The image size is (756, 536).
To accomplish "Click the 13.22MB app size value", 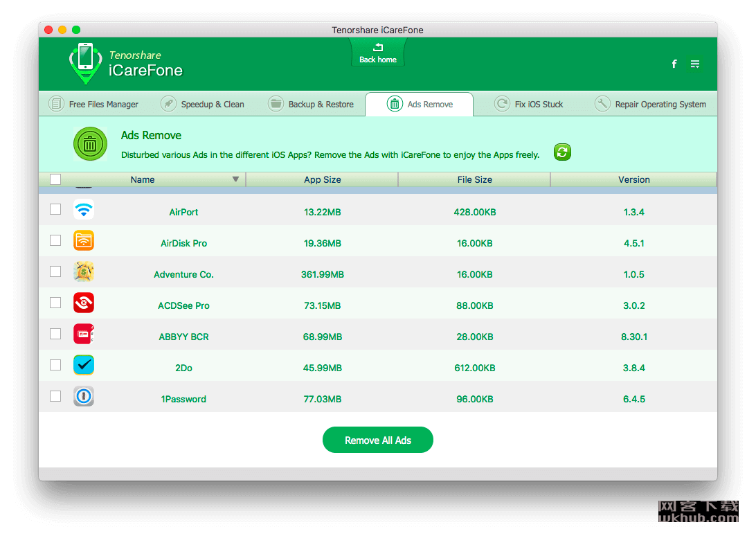I will tap(323, 213).
